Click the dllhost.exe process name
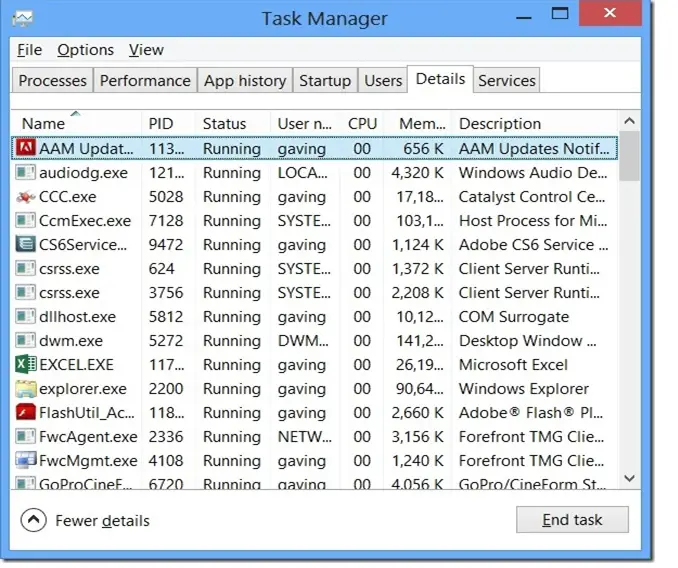The width and height of the screenshot is (678, 568). [x=77, y=317]
